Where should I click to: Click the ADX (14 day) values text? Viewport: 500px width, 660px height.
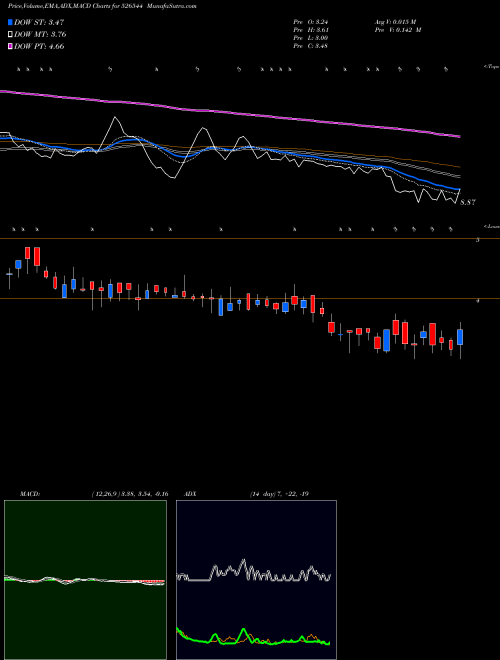(279, 494)
